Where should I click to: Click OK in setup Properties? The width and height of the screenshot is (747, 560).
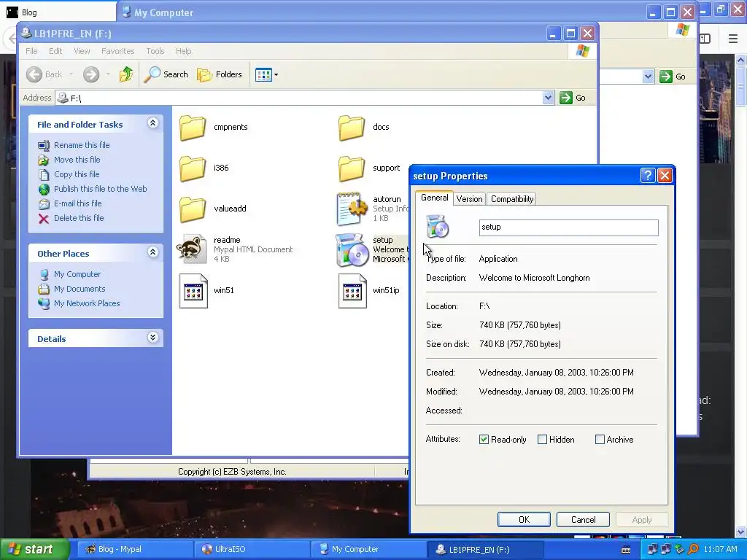pyautogui.click(x=524, y=519)
